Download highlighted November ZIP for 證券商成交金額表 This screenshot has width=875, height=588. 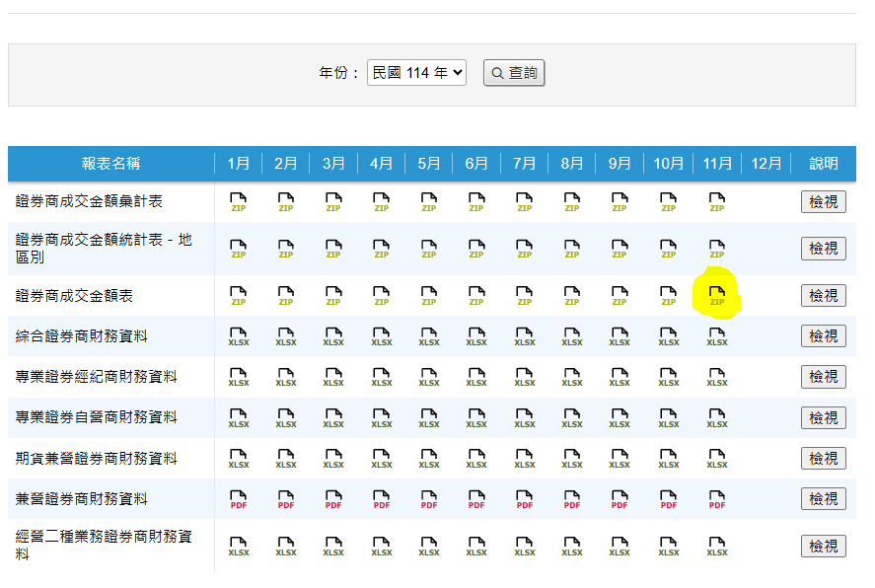click(717, 295)
